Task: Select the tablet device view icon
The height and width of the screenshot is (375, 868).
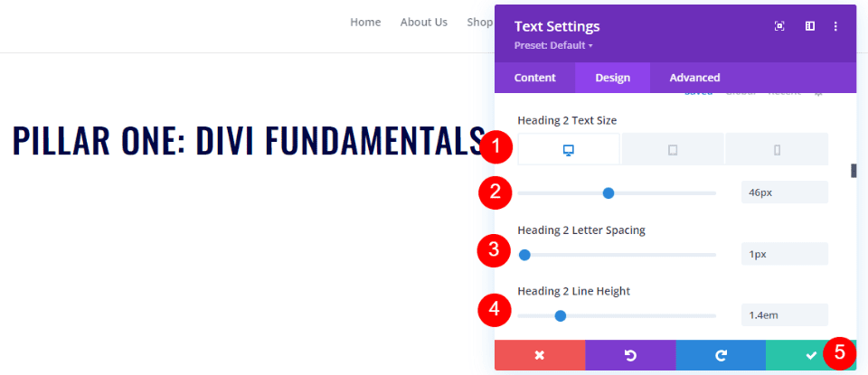Action: [673, 149]
